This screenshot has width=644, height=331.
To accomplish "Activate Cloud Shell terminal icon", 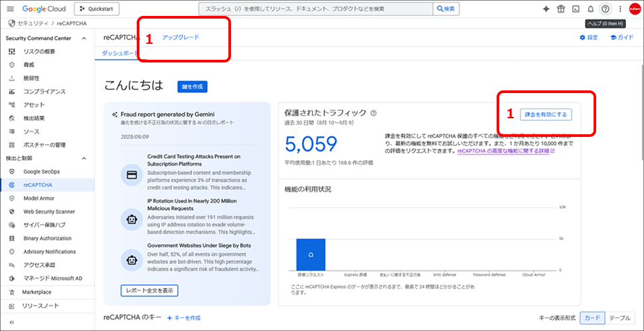I will 576,9.
